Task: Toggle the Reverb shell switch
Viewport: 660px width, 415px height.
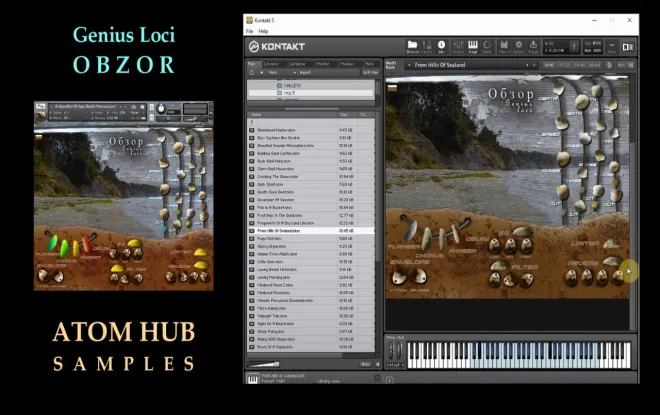Action: click(612, 262)
